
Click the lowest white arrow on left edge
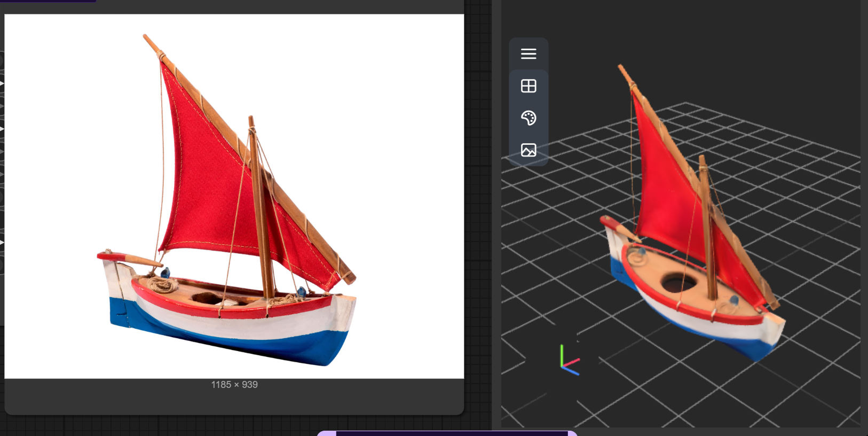click(x=2, y=243)
